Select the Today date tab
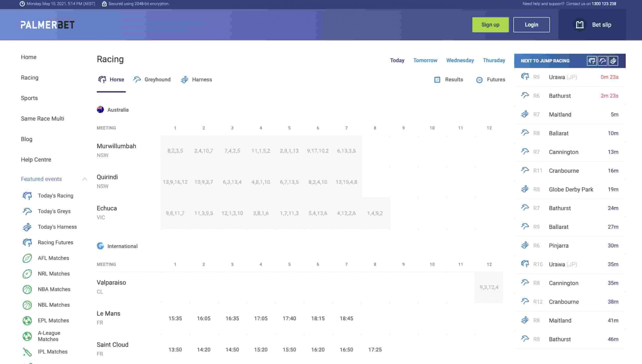 point(397,60)
